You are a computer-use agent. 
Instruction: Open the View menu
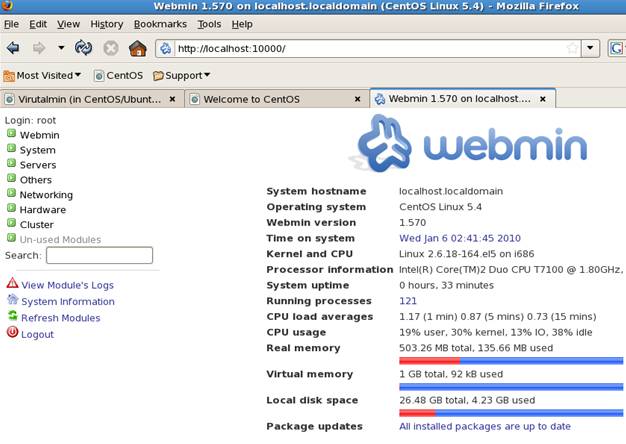click(x=68, y=24)
